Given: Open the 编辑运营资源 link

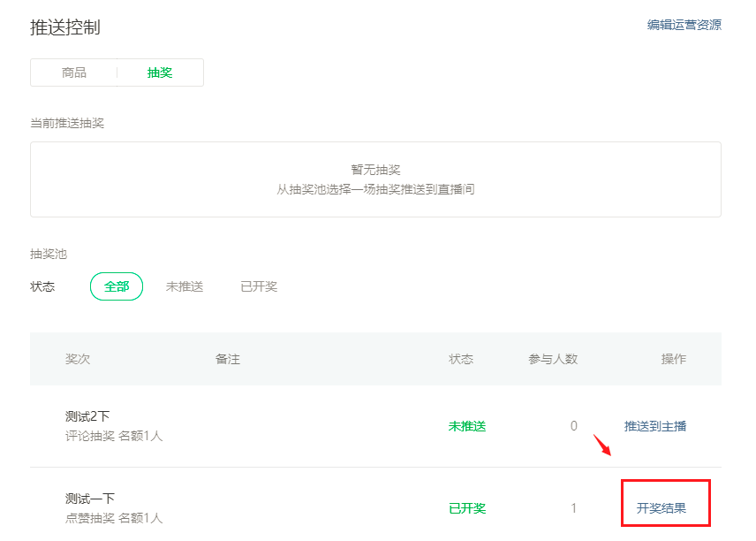Looking at the screenshot, I should [684, 25].
